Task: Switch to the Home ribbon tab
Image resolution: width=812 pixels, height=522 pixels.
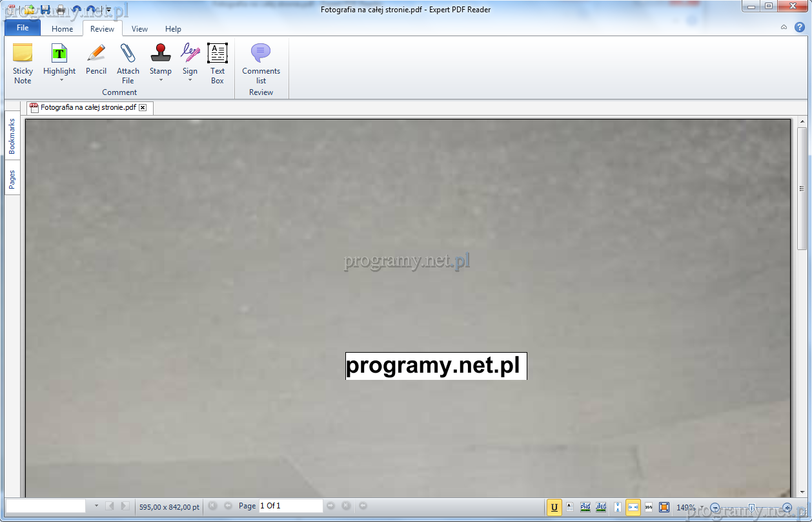Action: [63, 28]
